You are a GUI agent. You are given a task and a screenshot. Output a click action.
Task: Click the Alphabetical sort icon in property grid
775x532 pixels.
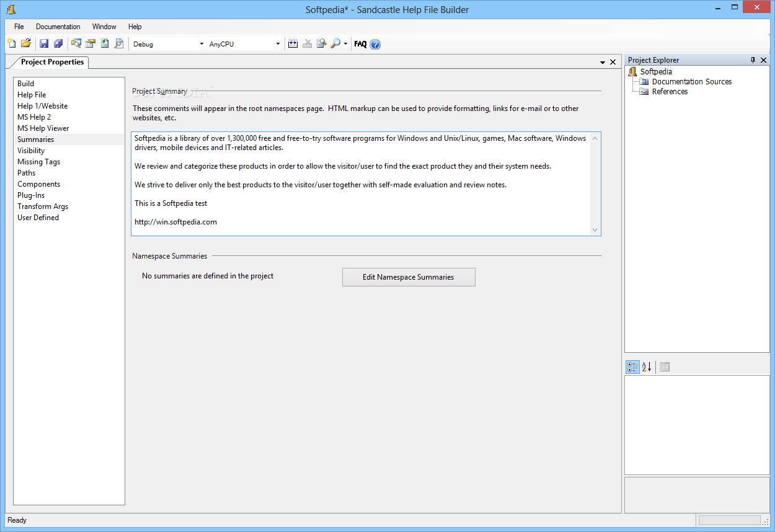pyautogui.click(x=647, y=367)
